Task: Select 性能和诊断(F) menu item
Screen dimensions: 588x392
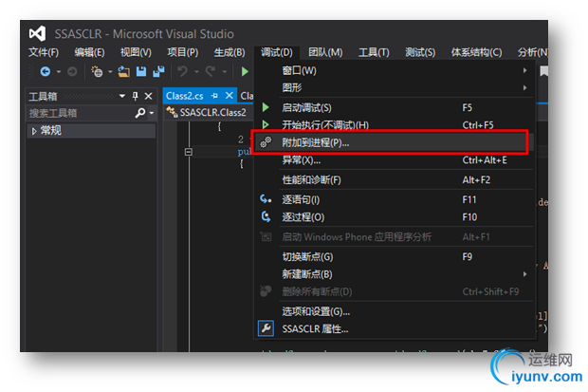Action: coord(395,179)
